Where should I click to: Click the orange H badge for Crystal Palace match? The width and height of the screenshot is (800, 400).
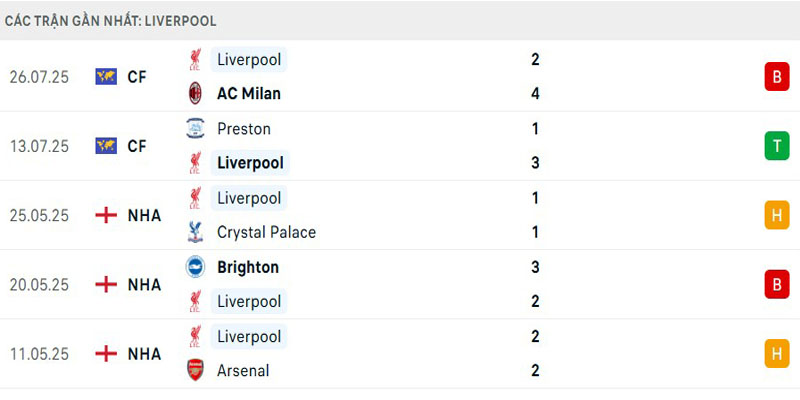coord(776,215)
